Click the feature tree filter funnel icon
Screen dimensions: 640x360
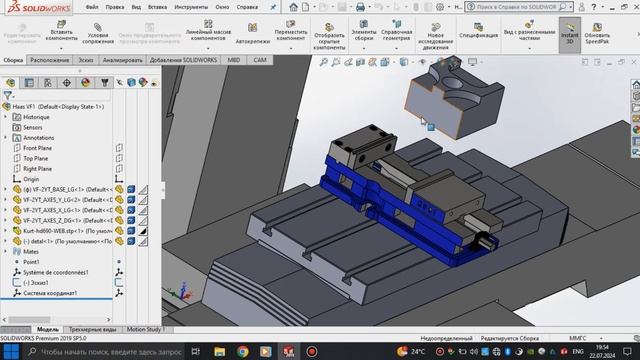[x=8, y=96]
